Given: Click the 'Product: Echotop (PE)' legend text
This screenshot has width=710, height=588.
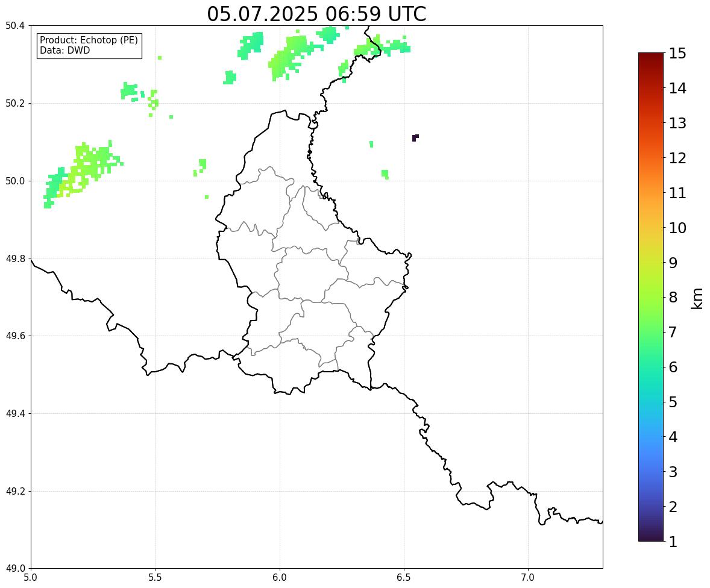Looking at the screenshot, I should pyautogui.click(x=89, y=40).
